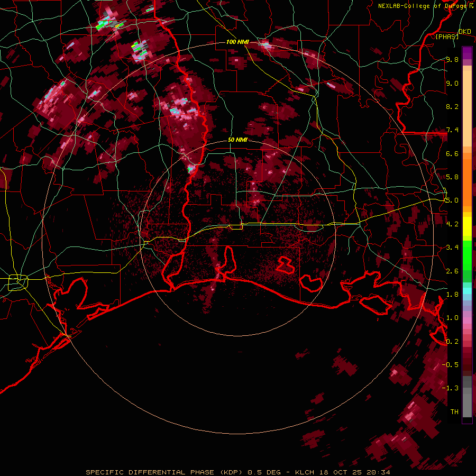
Task: Click the 9.8 value on the color scale
Action: point(452,59)
